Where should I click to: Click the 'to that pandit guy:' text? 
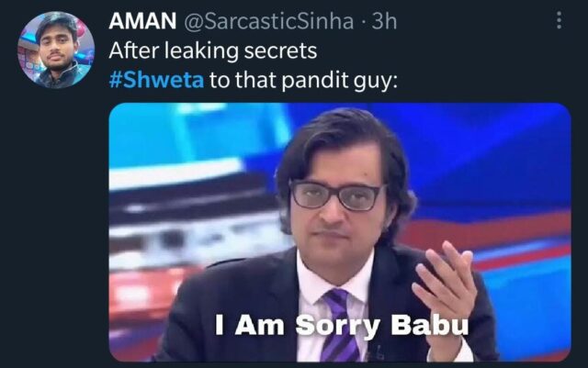(303, 80)
